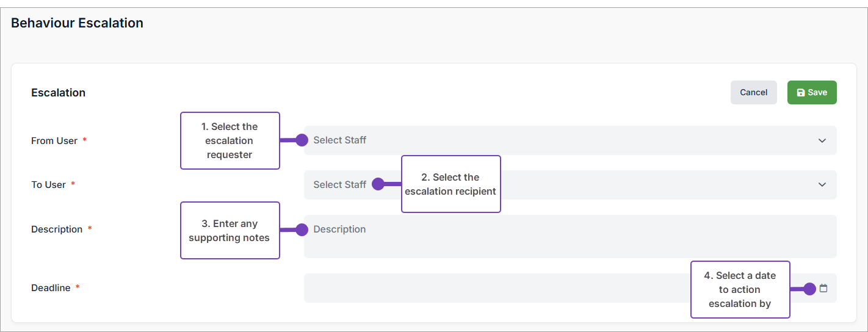Select the Description field label
Screen dimensions: 868x332
[57, 229]
